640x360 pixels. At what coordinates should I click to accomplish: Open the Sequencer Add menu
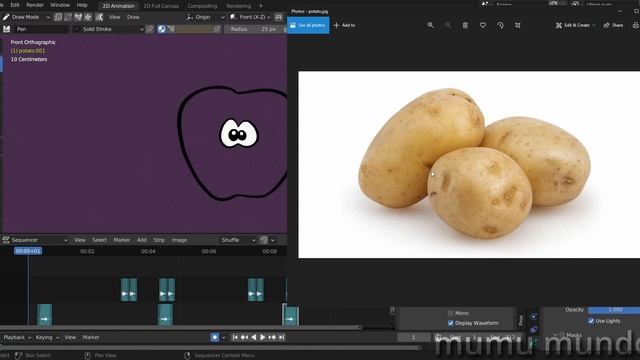pyautogui.click(x=142, y=240)
